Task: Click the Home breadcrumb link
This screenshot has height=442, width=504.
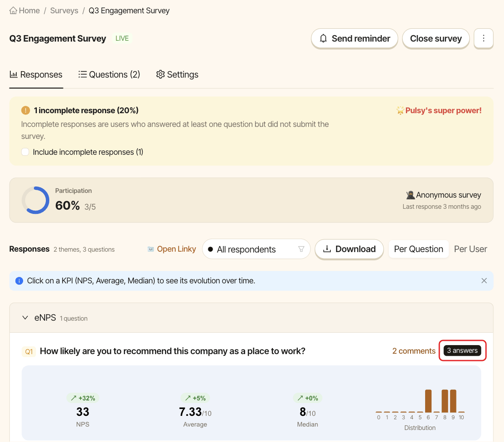Action: point(25,11)
